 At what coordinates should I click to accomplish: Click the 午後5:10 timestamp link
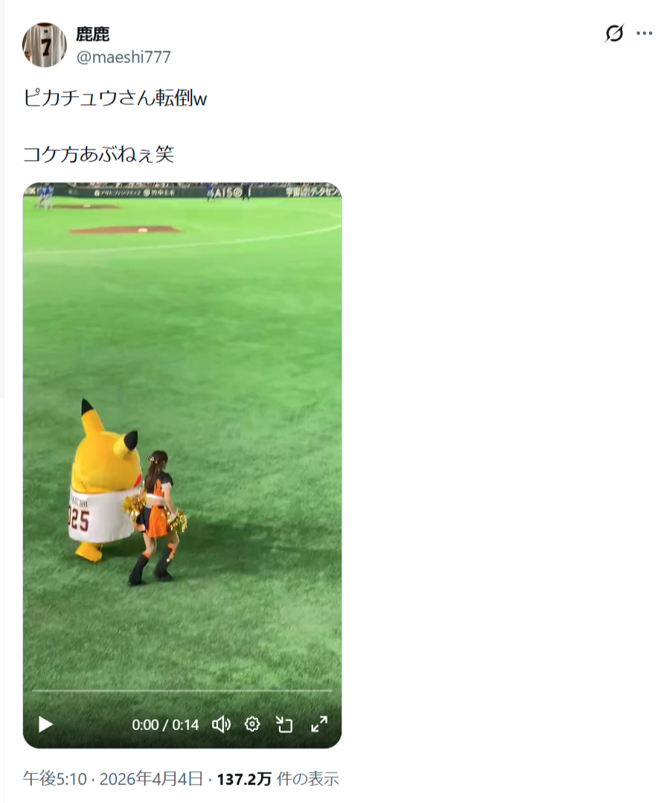pos(55,779)
